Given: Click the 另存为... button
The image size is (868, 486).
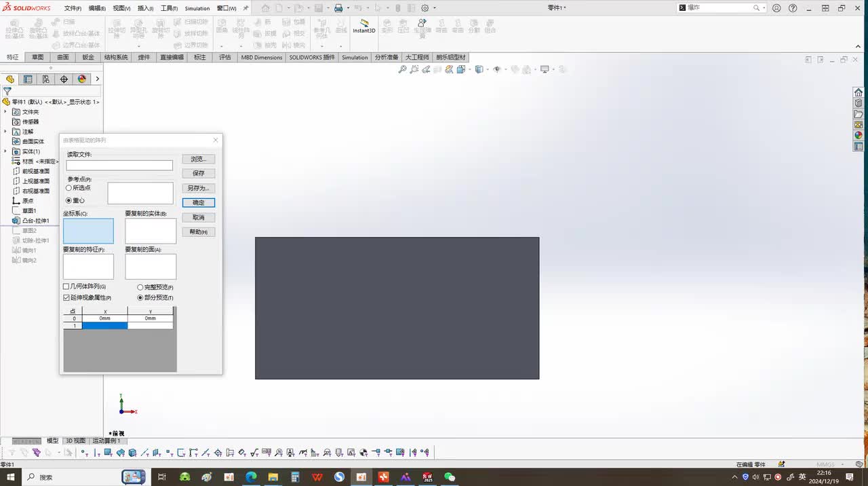Looking at the screenshot, I should point(198,188).
